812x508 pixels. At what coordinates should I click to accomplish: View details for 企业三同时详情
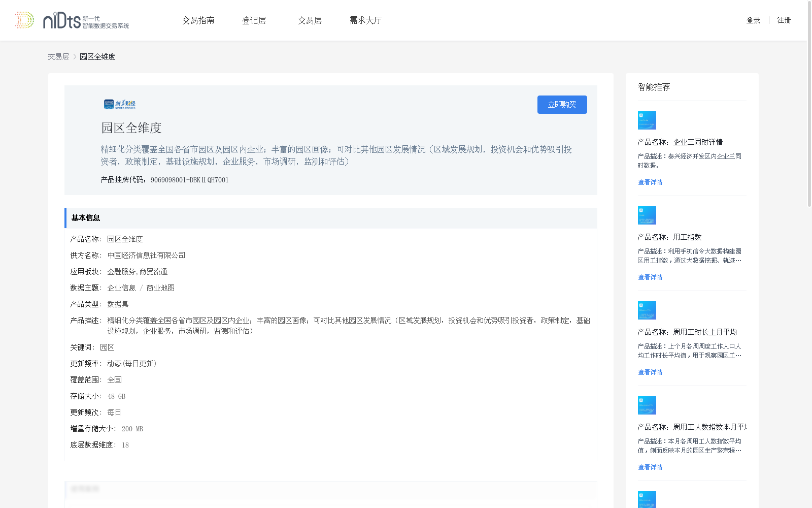[650, 182]
